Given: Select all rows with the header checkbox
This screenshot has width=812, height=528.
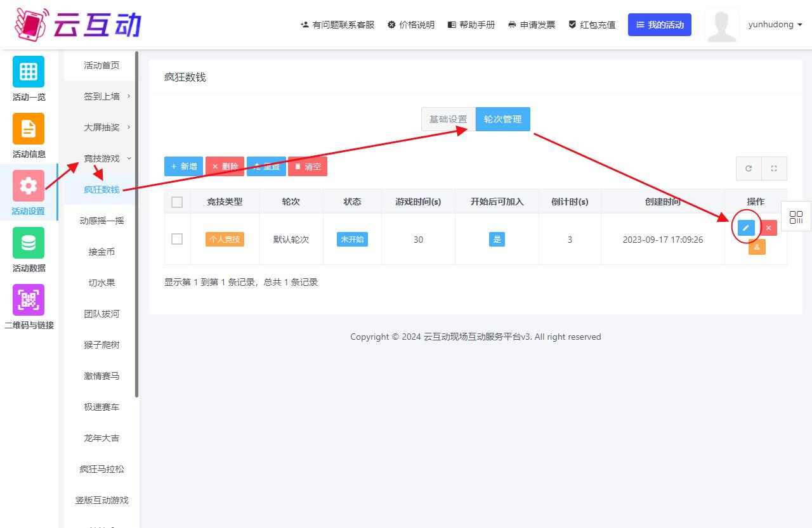Looking at the screenshot, I should (x=177, y=202).
